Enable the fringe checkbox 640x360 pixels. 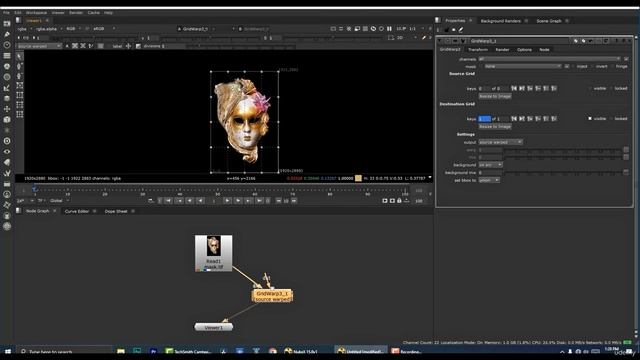click(612, 66)
